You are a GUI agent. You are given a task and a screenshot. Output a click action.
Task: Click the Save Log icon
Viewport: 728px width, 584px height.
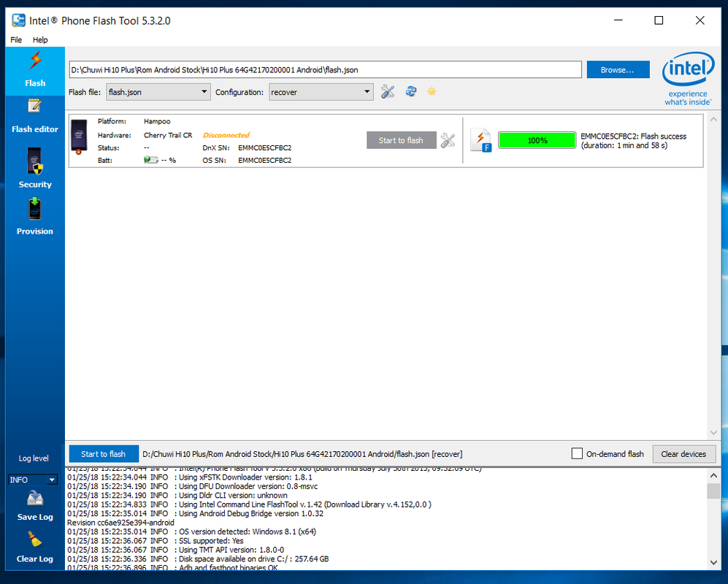(35, 499)
